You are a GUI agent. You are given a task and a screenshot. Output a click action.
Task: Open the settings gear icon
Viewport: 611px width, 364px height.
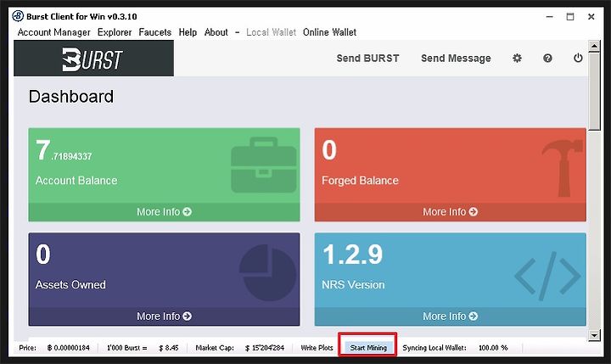point(517,58)
